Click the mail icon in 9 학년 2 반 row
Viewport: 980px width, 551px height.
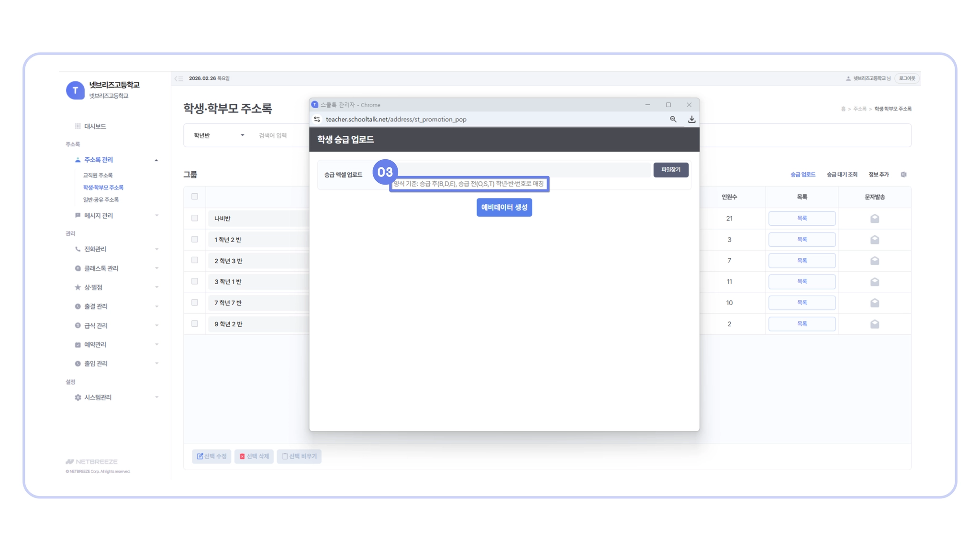click(874, 324)
